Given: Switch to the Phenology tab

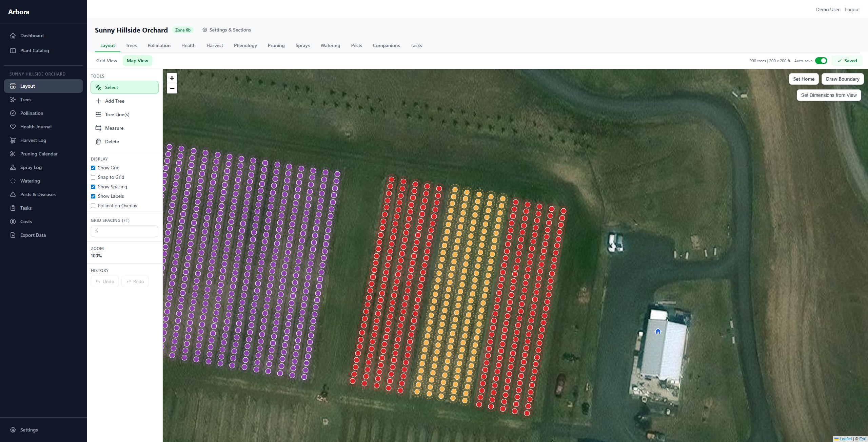Looking at the screenshot, I should 245,45.
